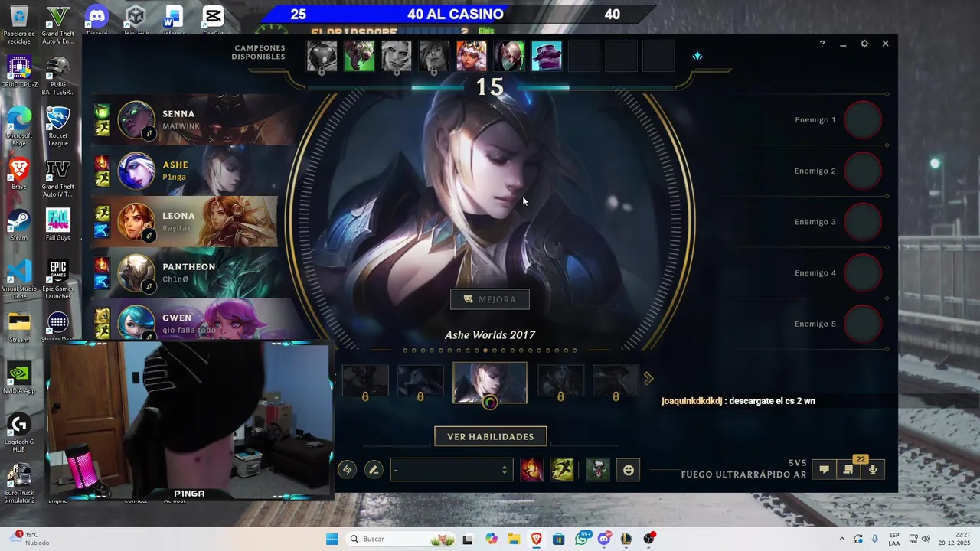
Task: Open OBS Studio taskbar icon
Action: click(649, 539)
